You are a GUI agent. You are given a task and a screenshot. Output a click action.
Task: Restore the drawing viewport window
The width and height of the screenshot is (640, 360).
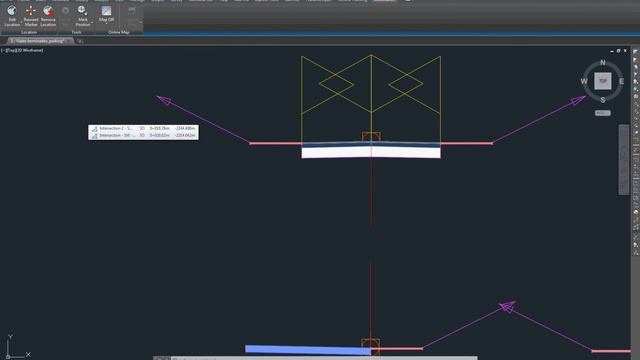point(618,51)
